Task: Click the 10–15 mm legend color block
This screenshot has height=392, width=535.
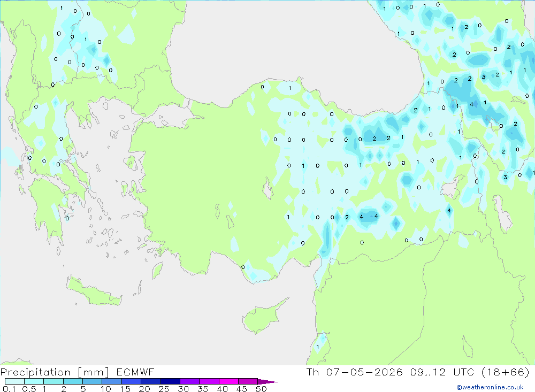Action: coord(112,381)
